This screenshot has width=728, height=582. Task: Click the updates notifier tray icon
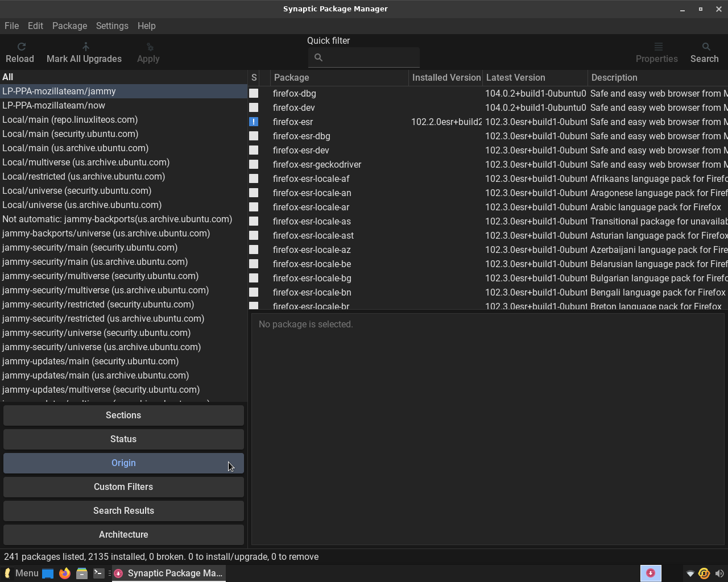pos(704,573)
